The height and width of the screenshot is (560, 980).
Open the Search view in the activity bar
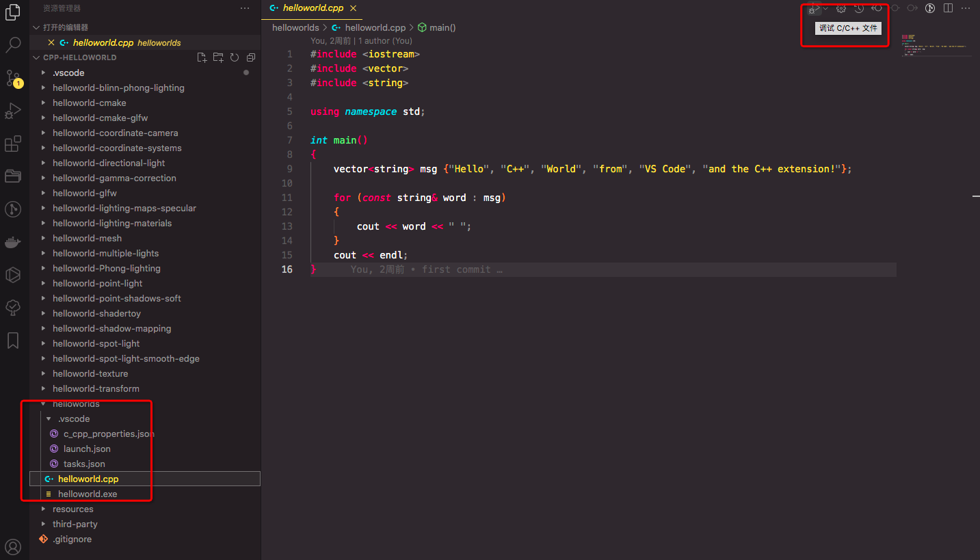click(13, 45)
